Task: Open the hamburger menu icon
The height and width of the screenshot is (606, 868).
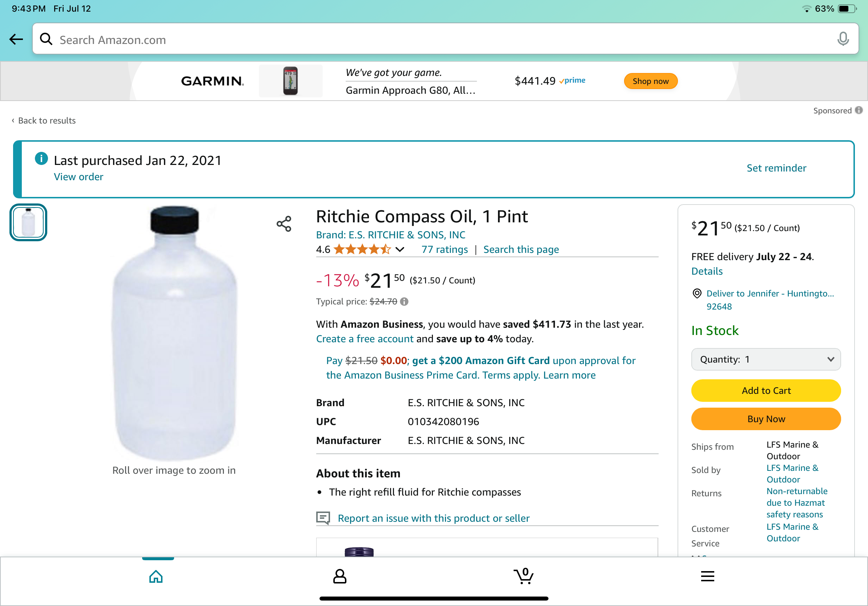Action: click(x=707, y=576)
